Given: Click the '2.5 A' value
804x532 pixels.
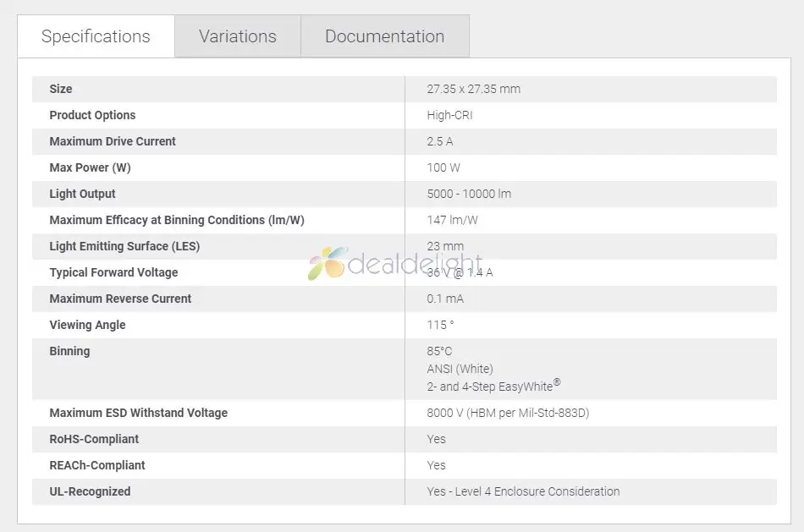Looking at the screenshot, I should (x=439, y=141).
